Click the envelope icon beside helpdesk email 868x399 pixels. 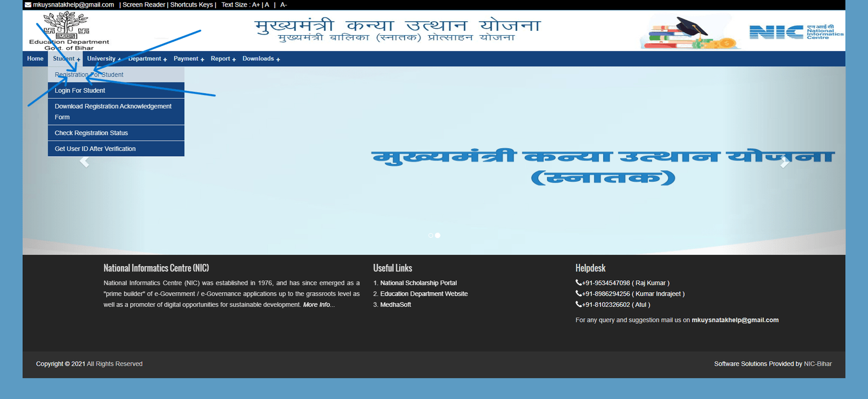28,5
